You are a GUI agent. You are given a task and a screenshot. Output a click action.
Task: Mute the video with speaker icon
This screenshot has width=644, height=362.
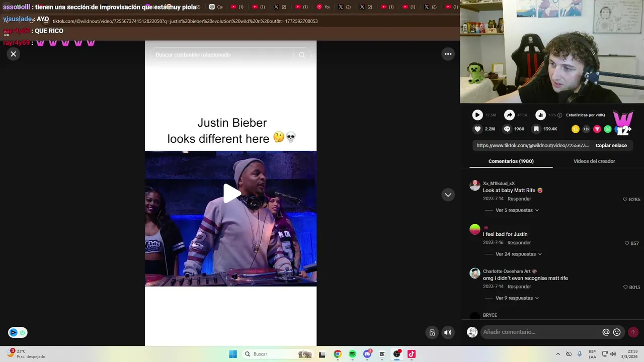[447, 332]
